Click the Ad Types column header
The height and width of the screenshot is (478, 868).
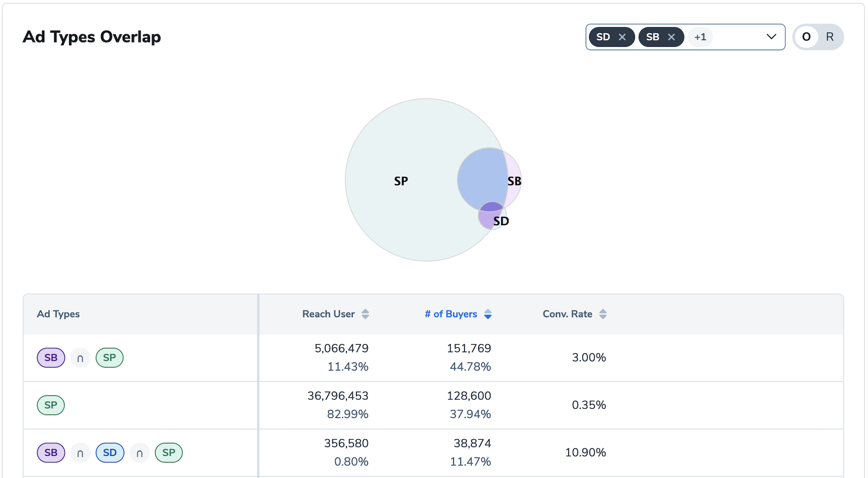tap(58, 314)
